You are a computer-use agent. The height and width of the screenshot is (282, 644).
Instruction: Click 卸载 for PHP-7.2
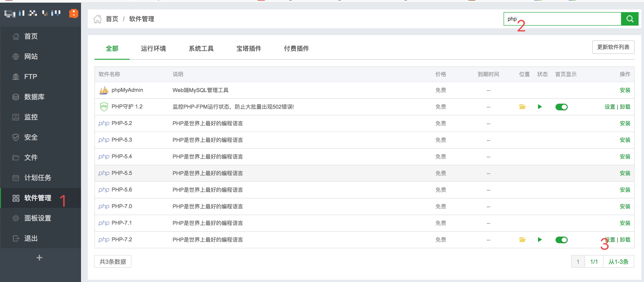point(625,240)
